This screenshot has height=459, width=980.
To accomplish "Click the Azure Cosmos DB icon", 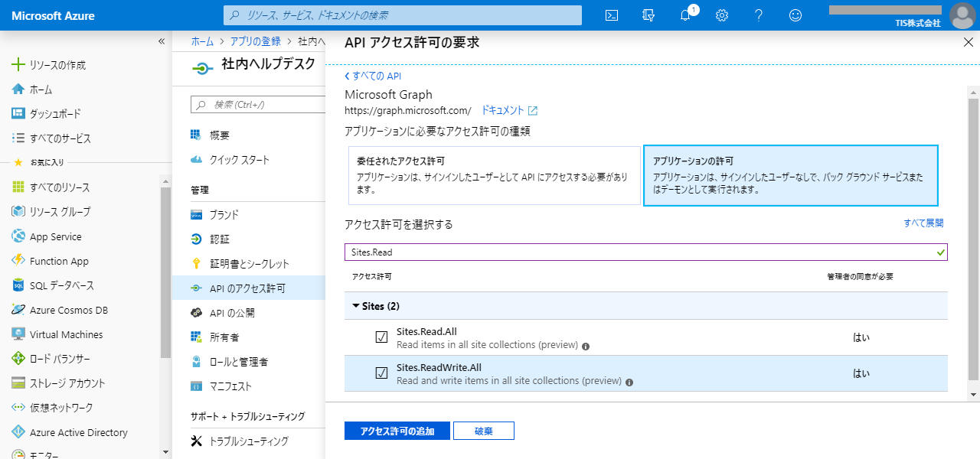I will click(x=18, y=310).
